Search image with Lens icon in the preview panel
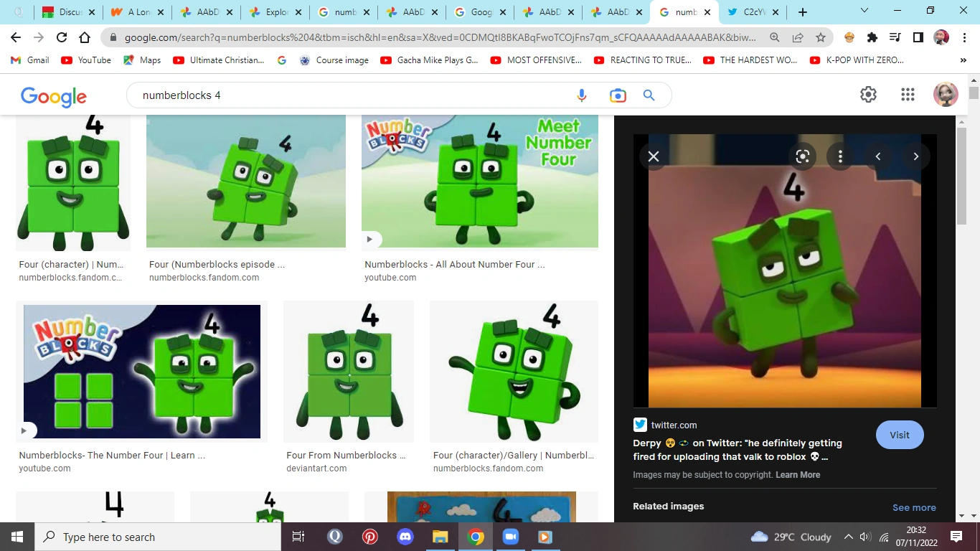This screenshot has height=551, width=980. pos(802,156)
